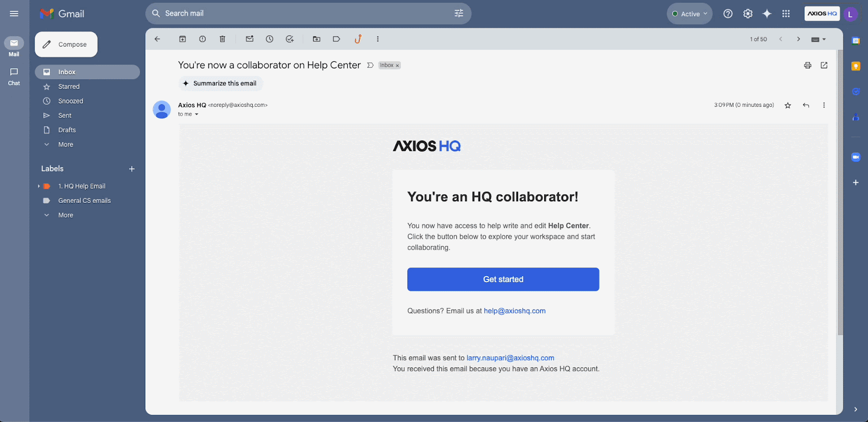Hide the side panel with the chevron
Viewport: 868px width, 422px height.
point(856,410)
